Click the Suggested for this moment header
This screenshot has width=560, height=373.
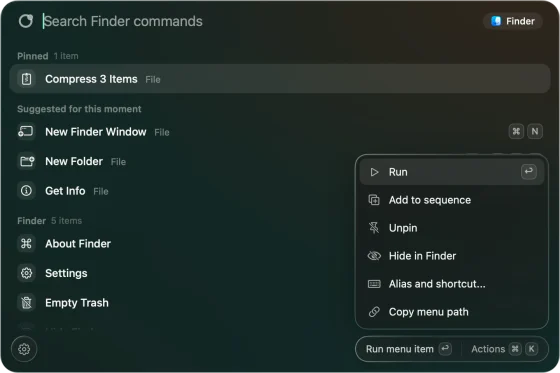(x=79, y=109)
